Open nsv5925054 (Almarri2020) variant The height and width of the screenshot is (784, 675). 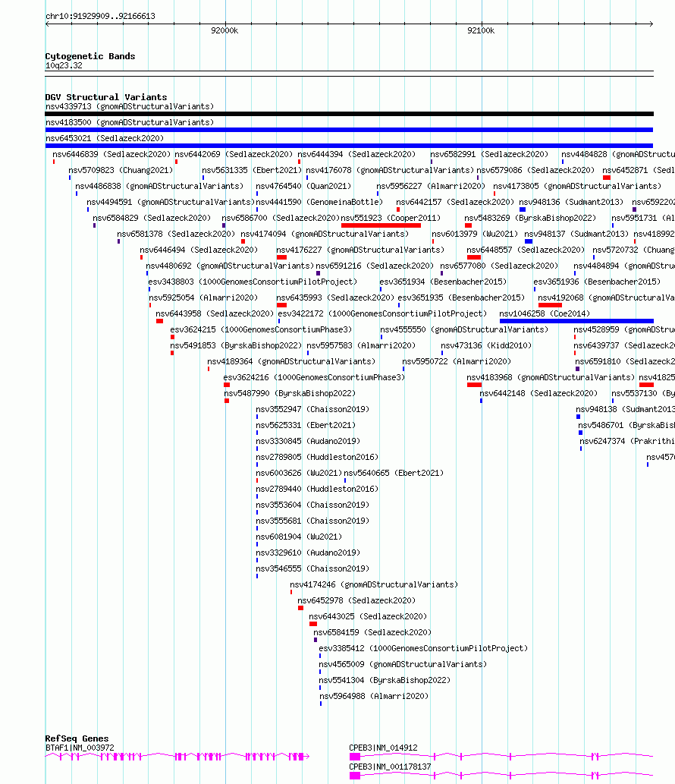(x=203, y=298)
